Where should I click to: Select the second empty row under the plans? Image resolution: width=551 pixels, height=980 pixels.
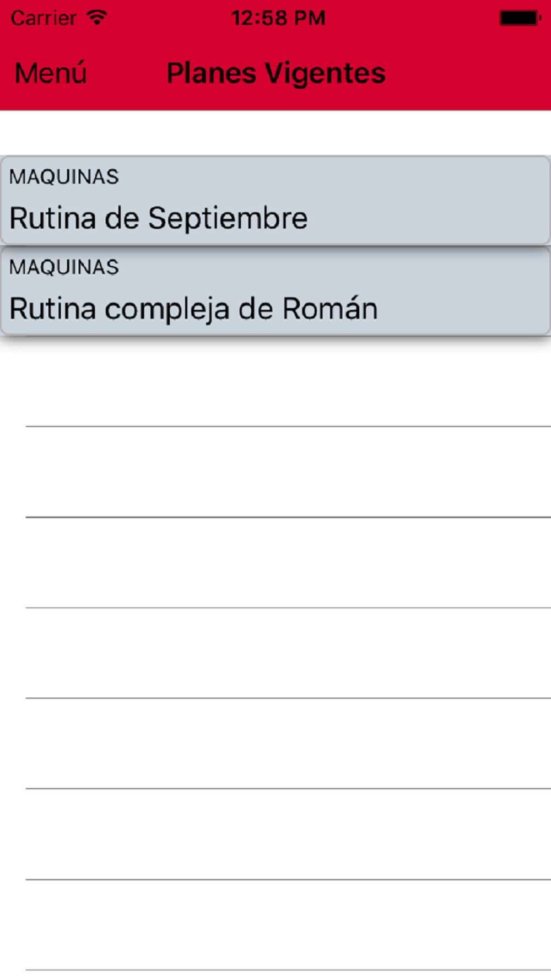coord(275,472)
